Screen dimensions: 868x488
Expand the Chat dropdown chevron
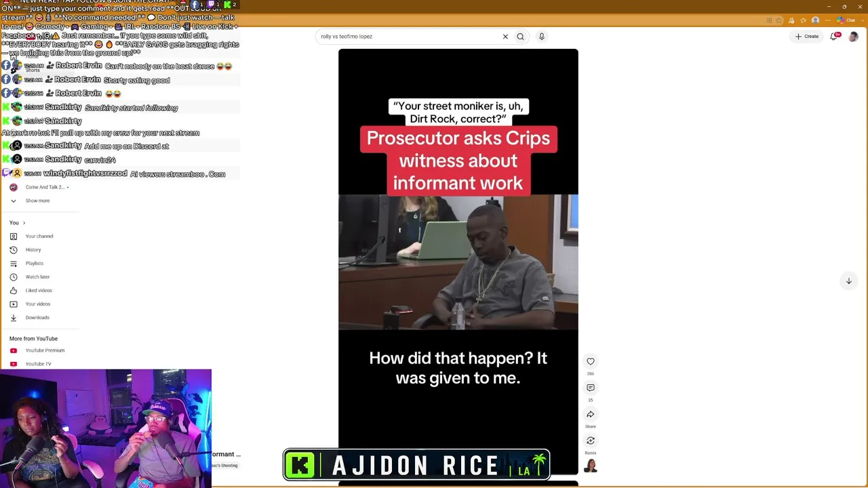click(x=861, y=20)
